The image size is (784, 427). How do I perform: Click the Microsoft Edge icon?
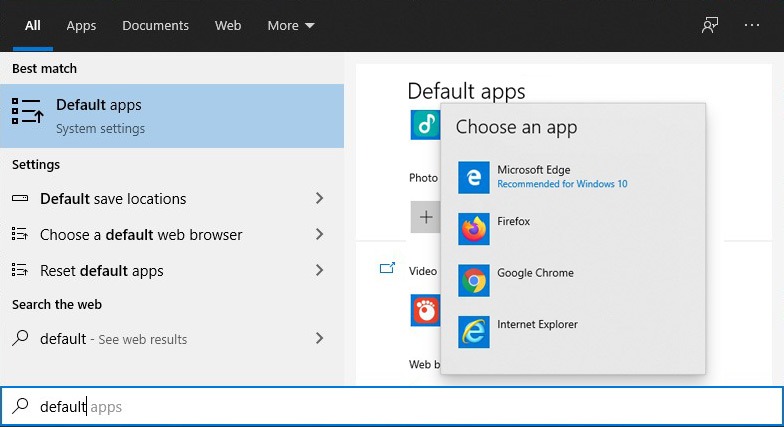[474, 178]
